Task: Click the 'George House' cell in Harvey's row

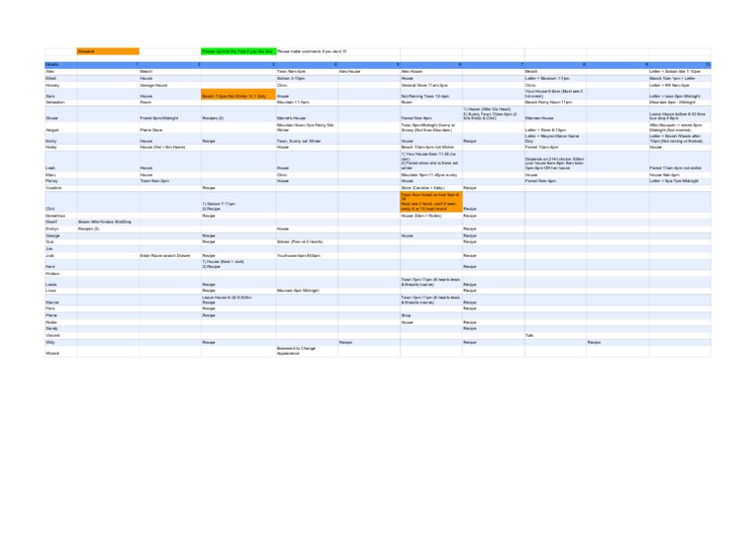Action: [x=170, y=85]
